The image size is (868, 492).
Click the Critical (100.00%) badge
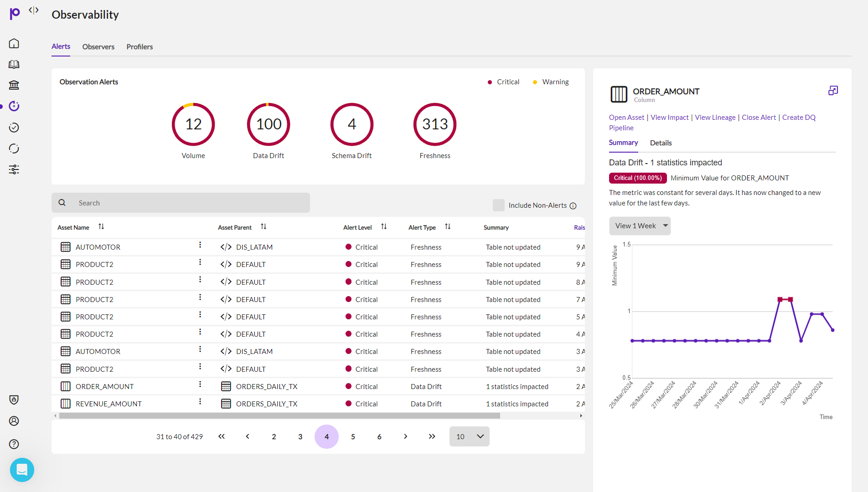coord(637,178)
